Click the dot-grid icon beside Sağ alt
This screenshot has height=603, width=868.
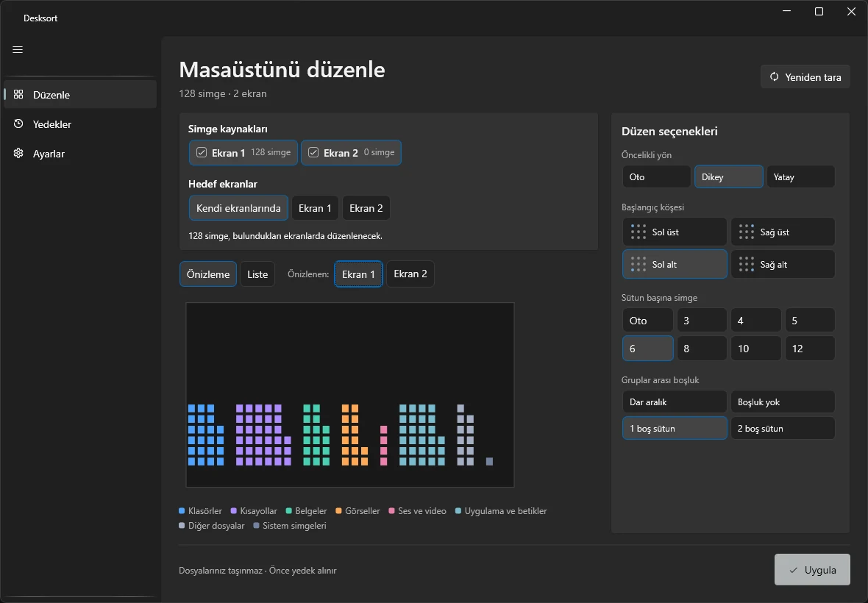tap(746, 265)
